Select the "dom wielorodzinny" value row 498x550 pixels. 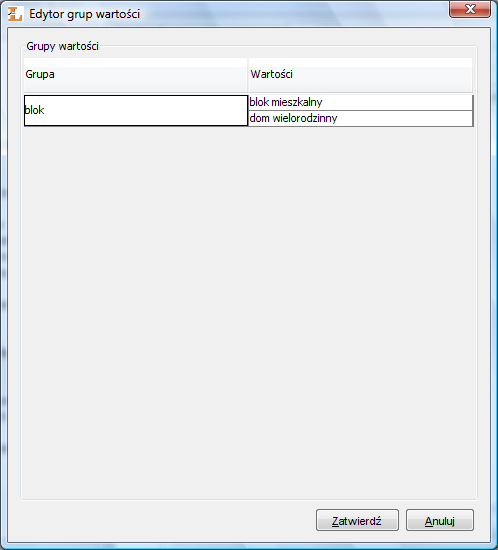[x=361, y=119]
